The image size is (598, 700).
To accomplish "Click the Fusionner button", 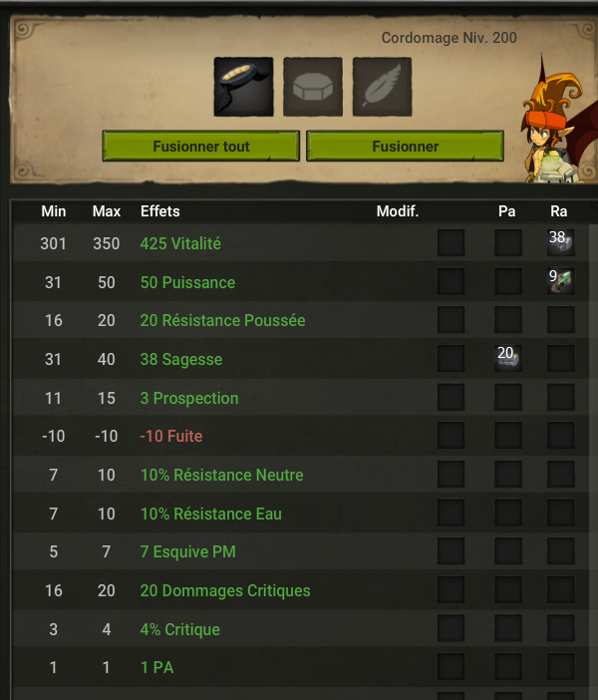I will pos(406,146).
